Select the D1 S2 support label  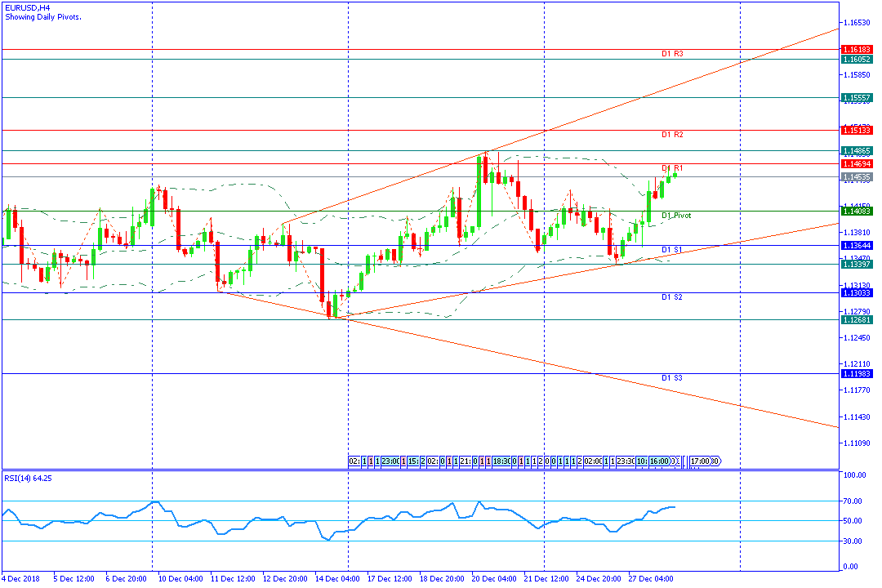click(672, 297)
